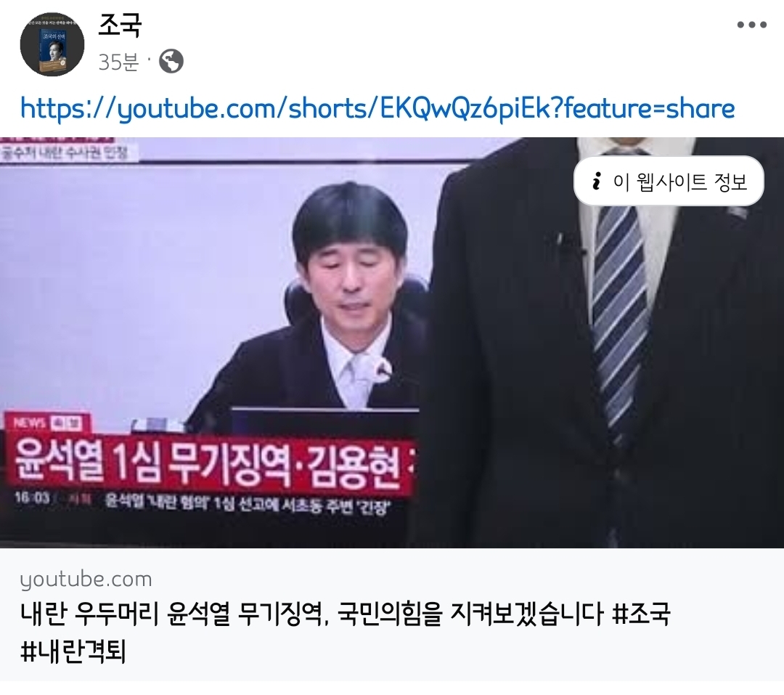This screenshot has height=695, width=784.
Task: Open 조국's profile picture avatar
Action: click(52, 44)
